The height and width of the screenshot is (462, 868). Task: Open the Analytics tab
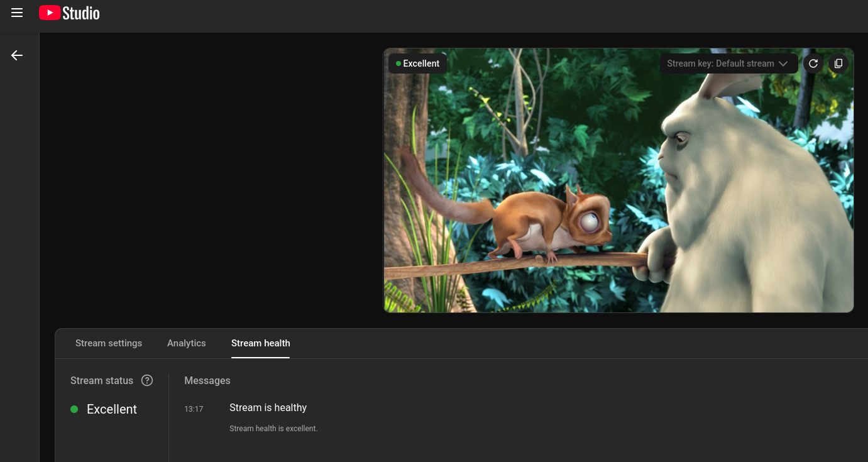[x=187, y=343]
